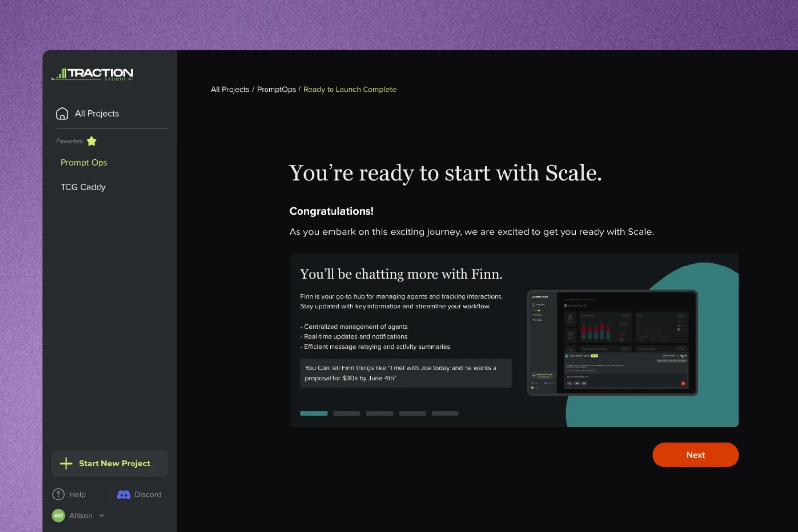Image resolution: width=798 pixels, height=532 pixels.
Task: Expand the Allison account dropdown chevron
Action: 101,516
